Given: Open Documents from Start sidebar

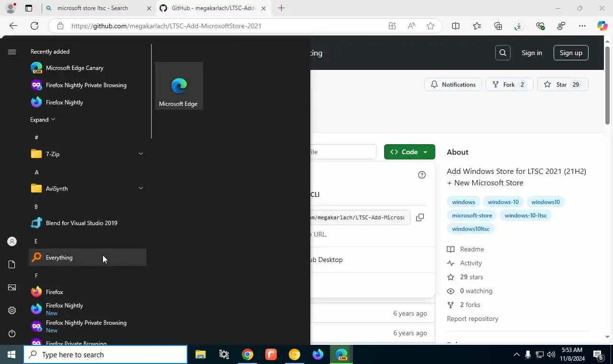Looking at the screenshot, I should click(12, 264).
